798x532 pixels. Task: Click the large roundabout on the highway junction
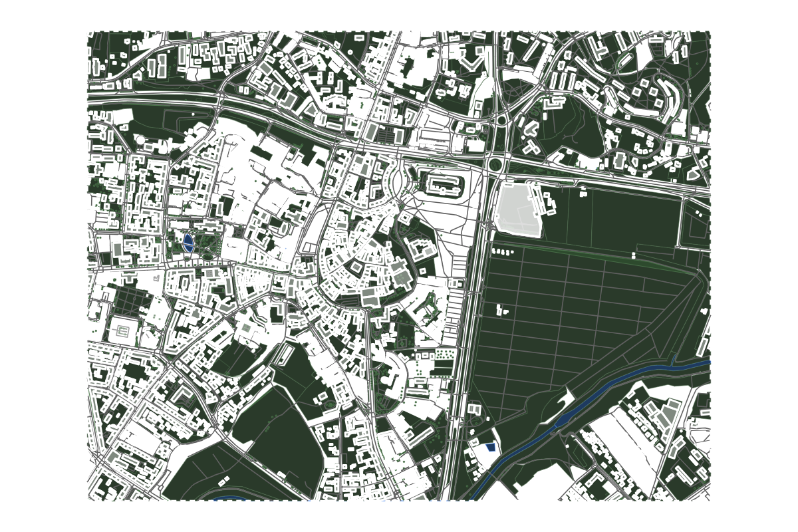(x=495, y=164)
